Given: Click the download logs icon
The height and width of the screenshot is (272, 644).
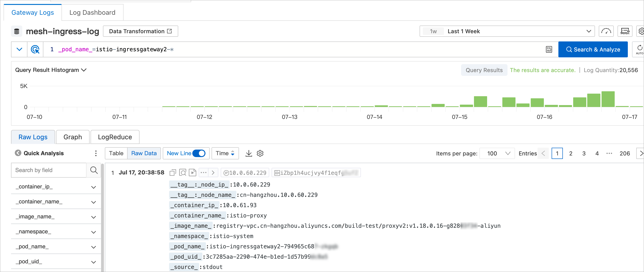Looking at the screenshot, I should tap(249, 153).
